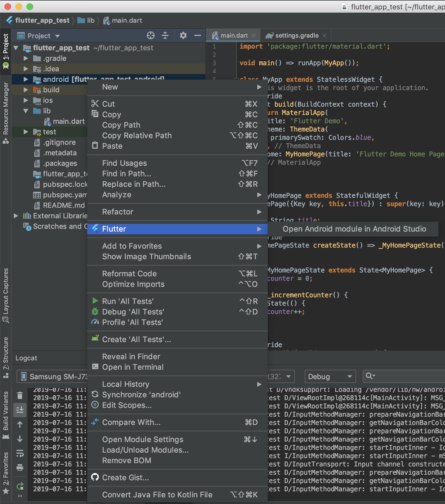Choose Reveal in Finder from context menu
This screenshot has width=445, height=504.
click(131, 357)
